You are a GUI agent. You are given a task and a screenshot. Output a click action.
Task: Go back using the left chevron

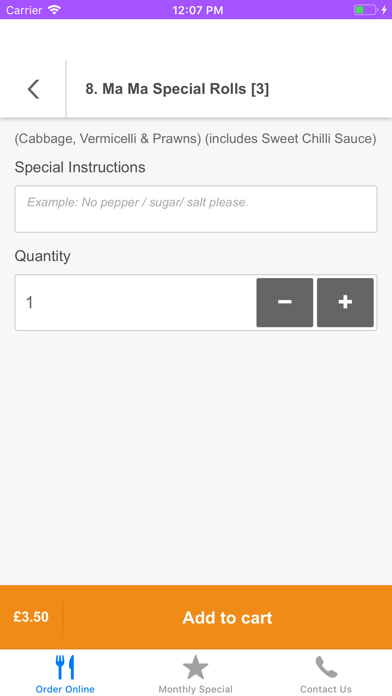click(x=33, y=89)
